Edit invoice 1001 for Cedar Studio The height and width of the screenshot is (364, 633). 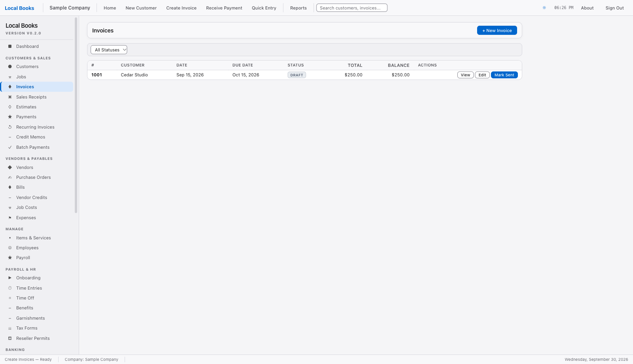[482, 75]
